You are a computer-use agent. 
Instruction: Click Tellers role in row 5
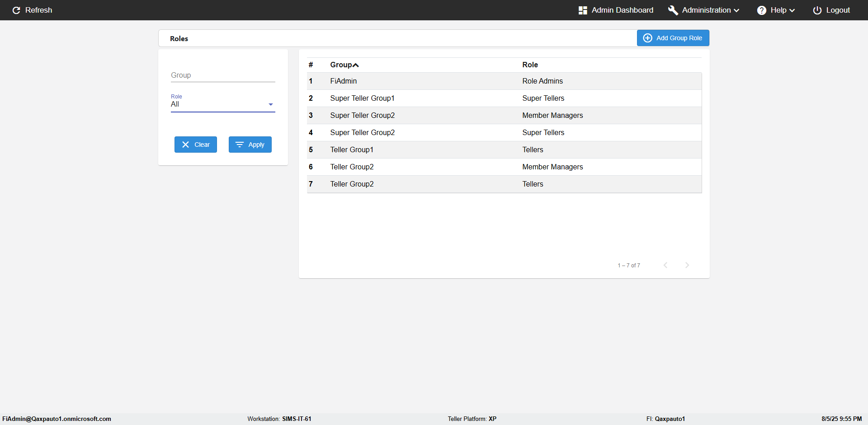[x=533, y=149]
